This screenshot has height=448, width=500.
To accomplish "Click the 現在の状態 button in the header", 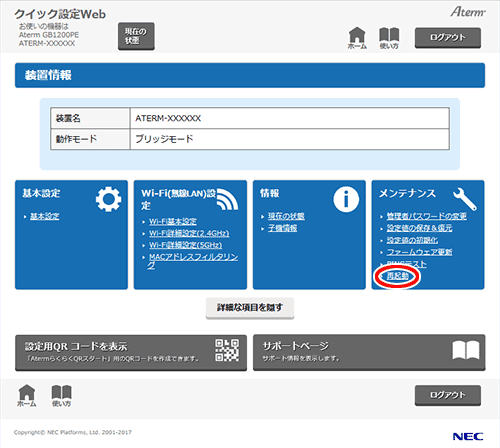I will 136,36.
